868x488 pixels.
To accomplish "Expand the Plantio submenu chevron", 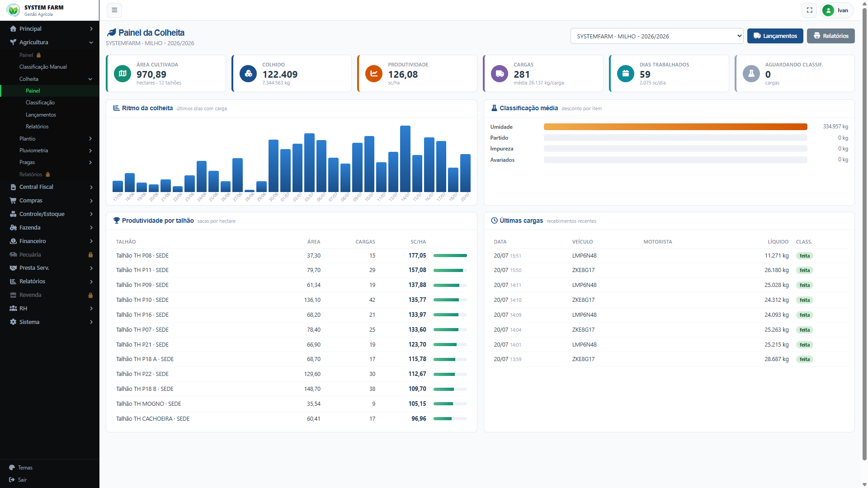I will tap(90, 139).
